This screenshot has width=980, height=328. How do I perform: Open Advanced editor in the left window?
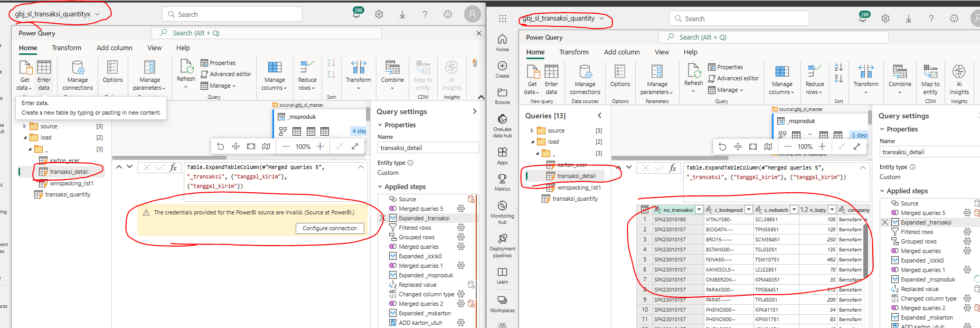(226, 74)
